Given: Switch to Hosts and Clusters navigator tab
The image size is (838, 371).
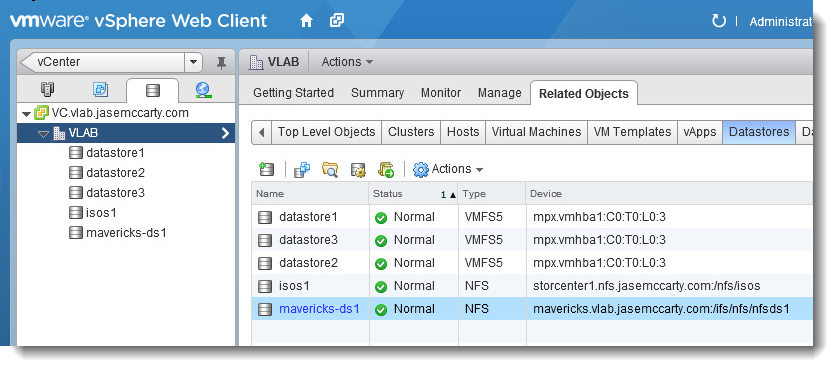Looking at the screenshot, I should [47, 90].
